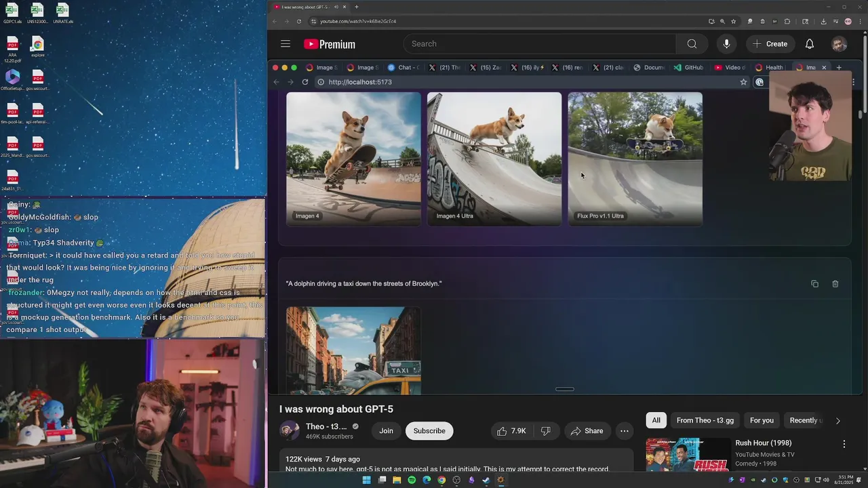The height and width of the screenshot is (488, 868).
Task: Open Chrome extensions puzzle icon
Action: [x=787, y=21]
